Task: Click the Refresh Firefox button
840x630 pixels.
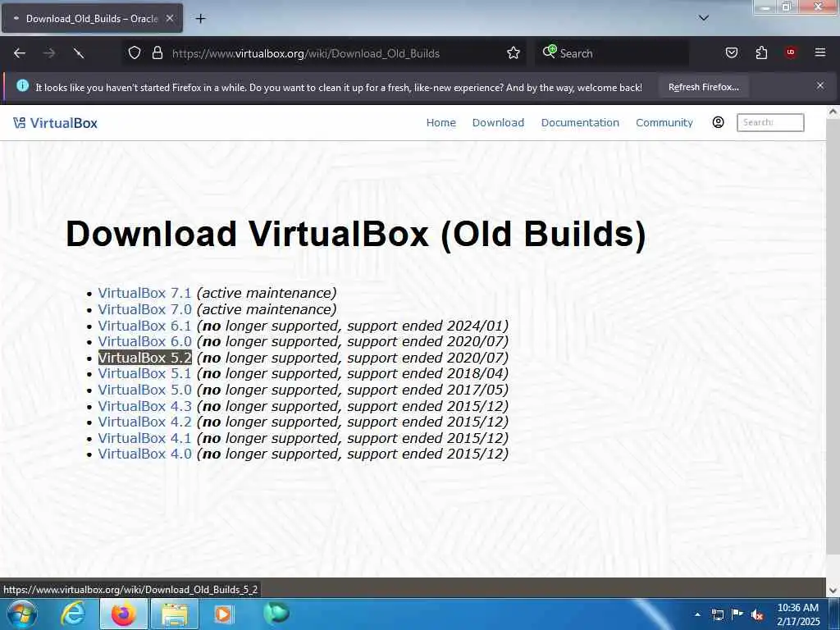Action: coord(703,87)
